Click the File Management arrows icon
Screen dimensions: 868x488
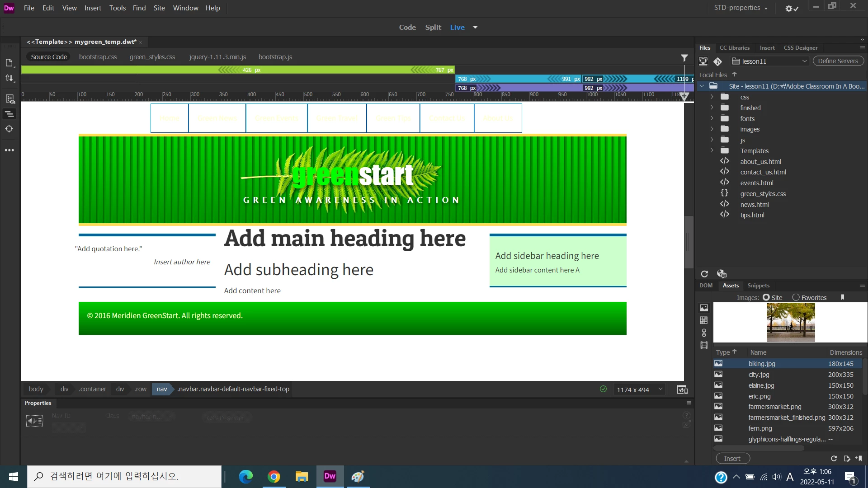coord(9,78)
